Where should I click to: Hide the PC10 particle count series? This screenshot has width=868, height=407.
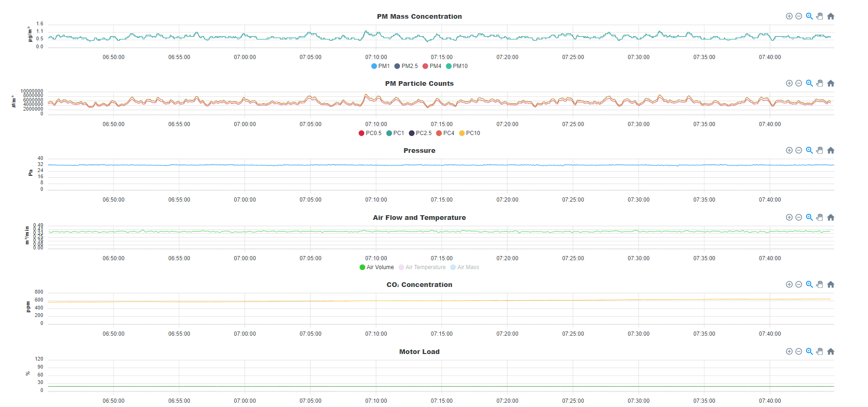point(469,133)
